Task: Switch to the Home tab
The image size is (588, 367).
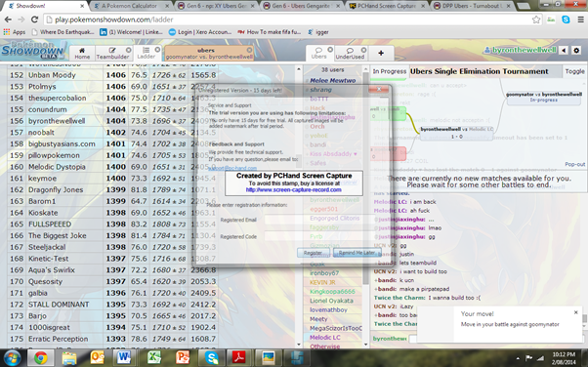Action: tap(82, 54)
